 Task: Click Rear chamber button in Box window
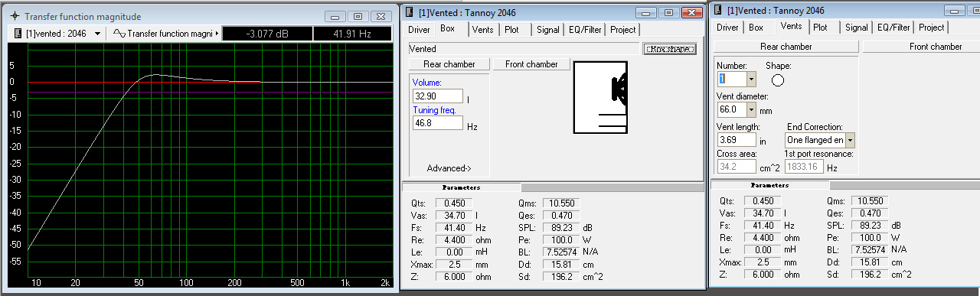tap(449, 64)
